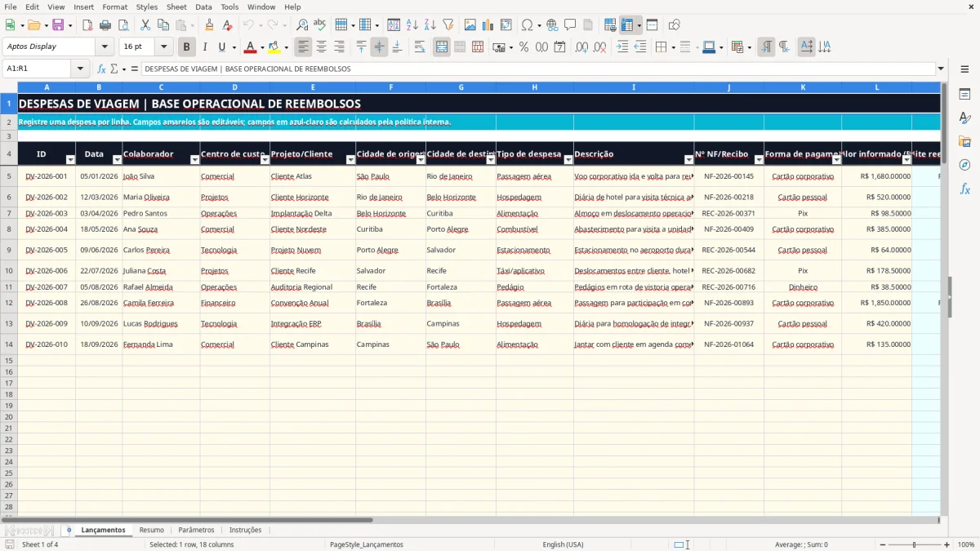Click the Export as PDF icon

click(x=87, y=24)
